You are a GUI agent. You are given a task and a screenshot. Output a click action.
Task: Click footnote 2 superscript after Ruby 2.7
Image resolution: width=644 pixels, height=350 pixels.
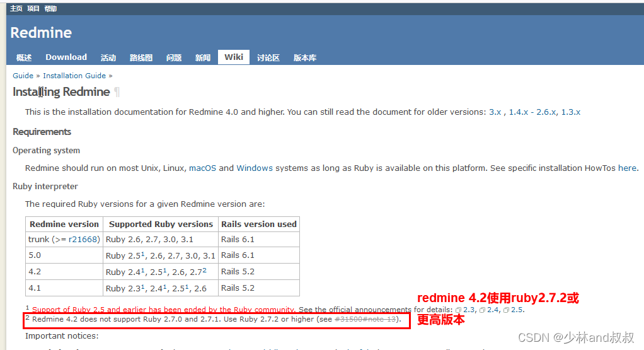click(x=205, y=270)
